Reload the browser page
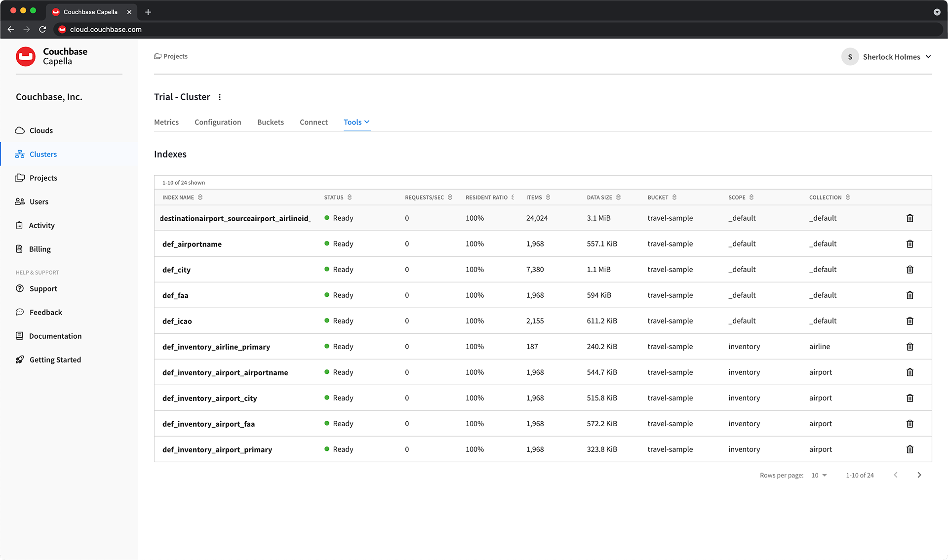This screenshot has height=560, width=948. pyautogui.click(x=42, y=30)
